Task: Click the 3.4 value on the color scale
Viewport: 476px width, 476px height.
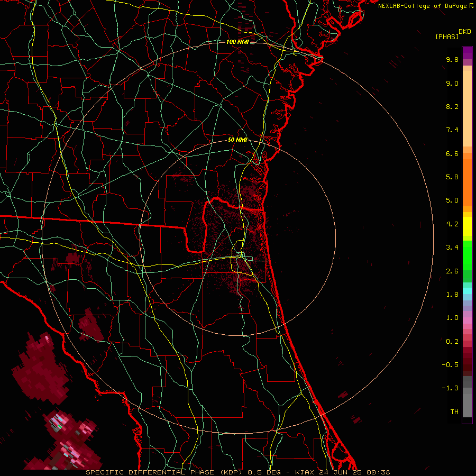Action: tap(452, 248)
